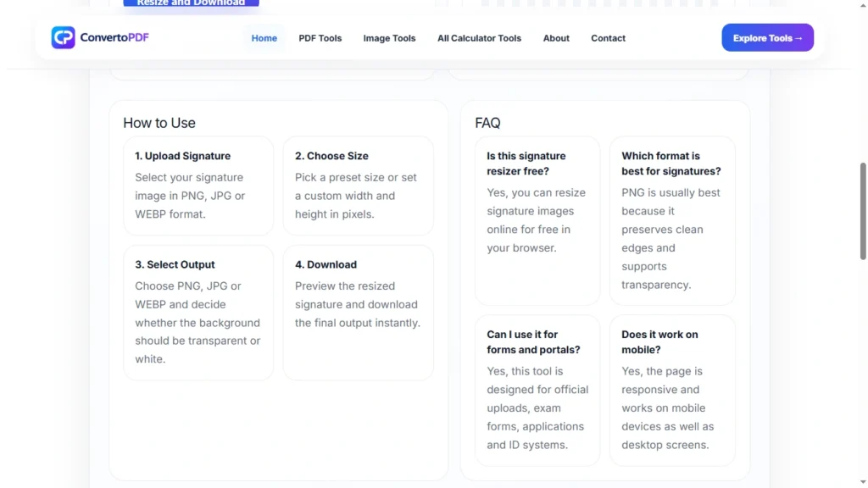Click the "3. Select Output" step title
This screenshot has width=868, height=488.
(x=175, y=264)
